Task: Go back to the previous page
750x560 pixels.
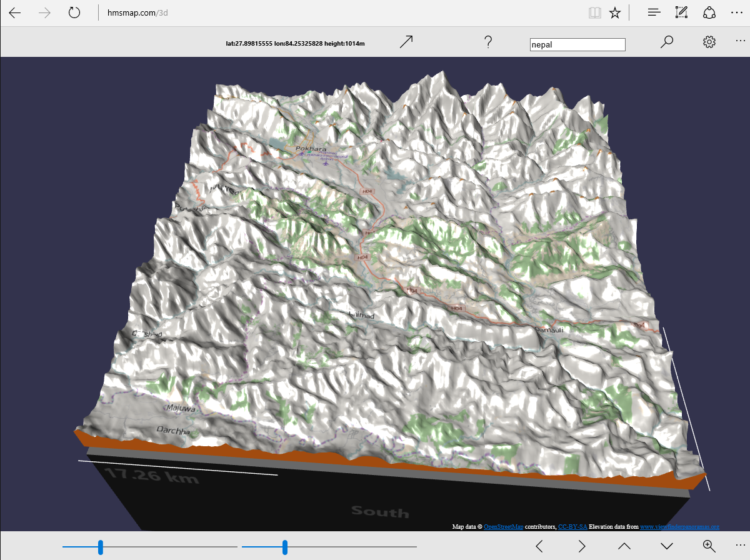Action: pyautogui.click(x=15, y=12)
